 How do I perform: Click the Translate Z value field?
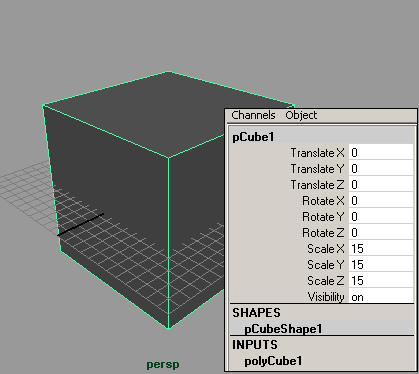click(381, 185)
